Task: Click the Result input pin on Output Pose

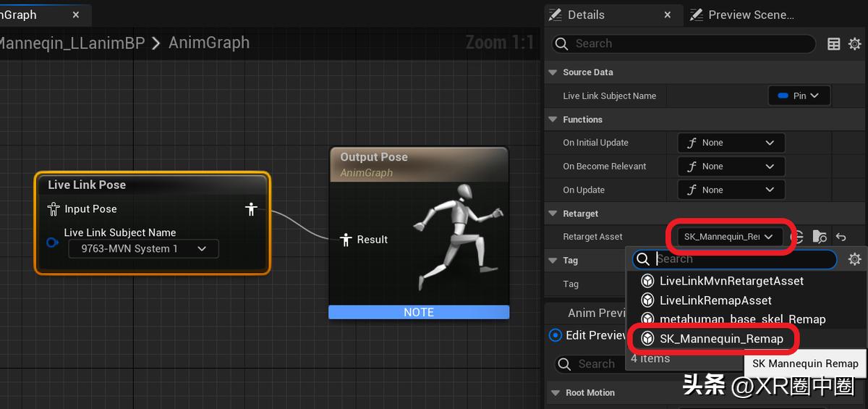Action: coord(346,240)
